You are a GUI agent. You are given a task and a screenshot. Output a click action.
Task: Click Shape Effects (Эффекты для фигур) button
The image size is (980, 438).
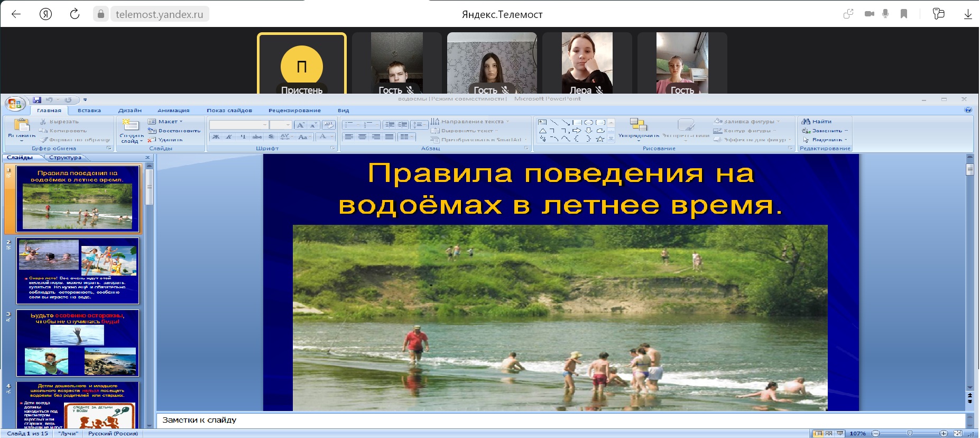click(753, 140)
